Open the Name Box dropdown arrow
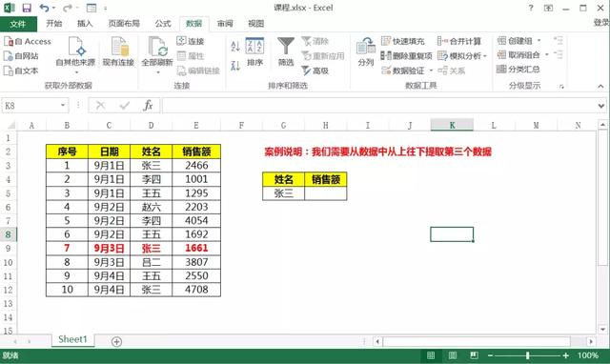This screenshot has height=364, width=610. point(63,106)
